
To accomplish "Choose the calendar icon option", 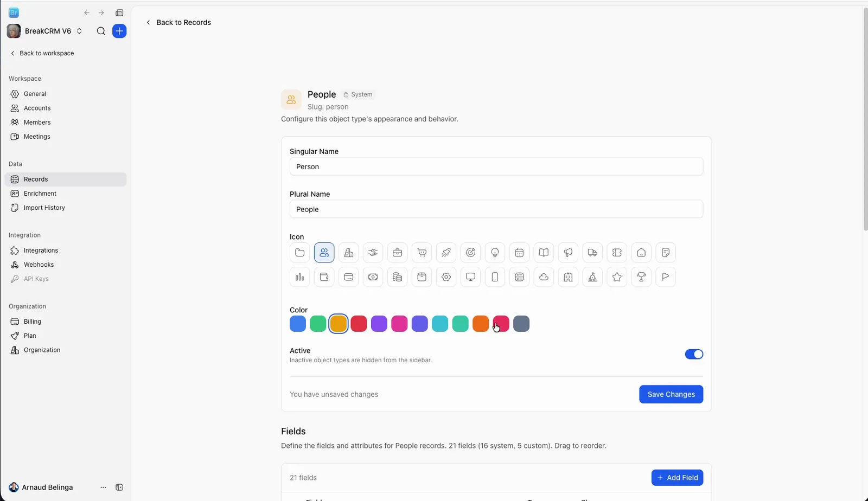I will [519, 253].
